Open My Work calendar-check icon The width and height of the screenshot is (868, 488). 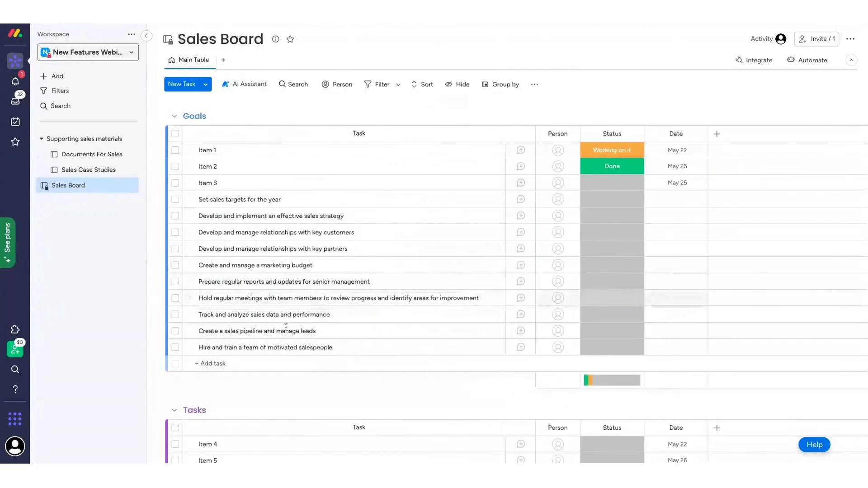point(15,122)
